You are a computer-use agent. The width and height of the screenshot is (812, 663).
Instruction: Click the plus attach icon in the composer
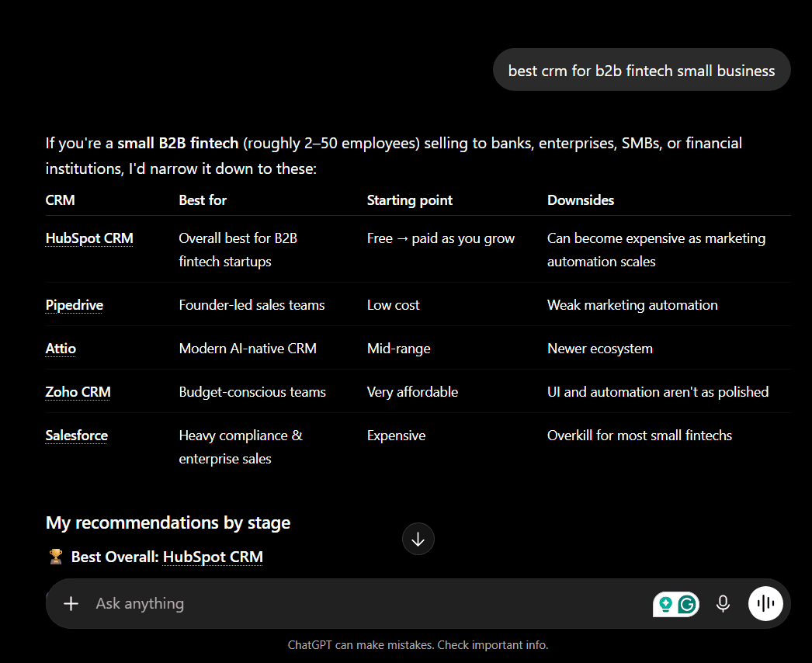tap(71, 603)
